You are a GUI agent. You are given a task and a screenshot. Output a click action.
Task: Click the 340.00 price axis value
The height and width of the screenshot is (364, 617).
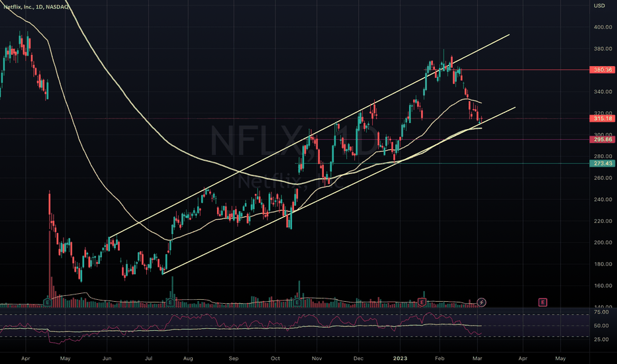click(x=603, y=92)
